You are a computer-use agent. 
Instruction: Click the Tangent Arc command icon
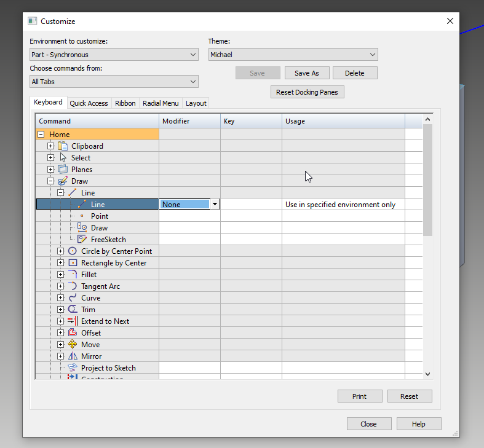(73, 286)
